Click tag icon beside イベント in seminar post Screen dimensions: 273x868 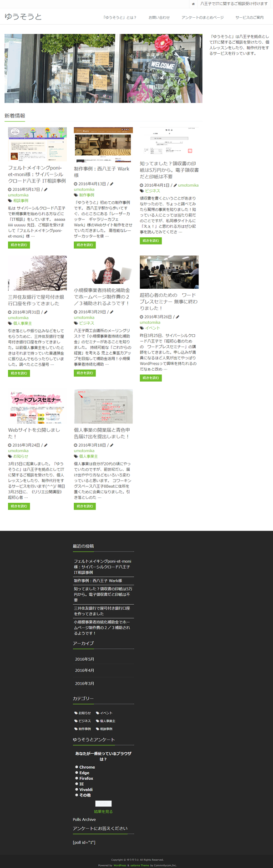tap(142, 328)
